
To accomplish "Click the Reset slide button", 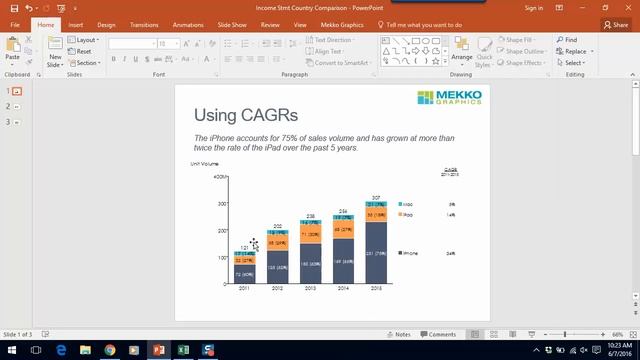I will pos(80,51).
